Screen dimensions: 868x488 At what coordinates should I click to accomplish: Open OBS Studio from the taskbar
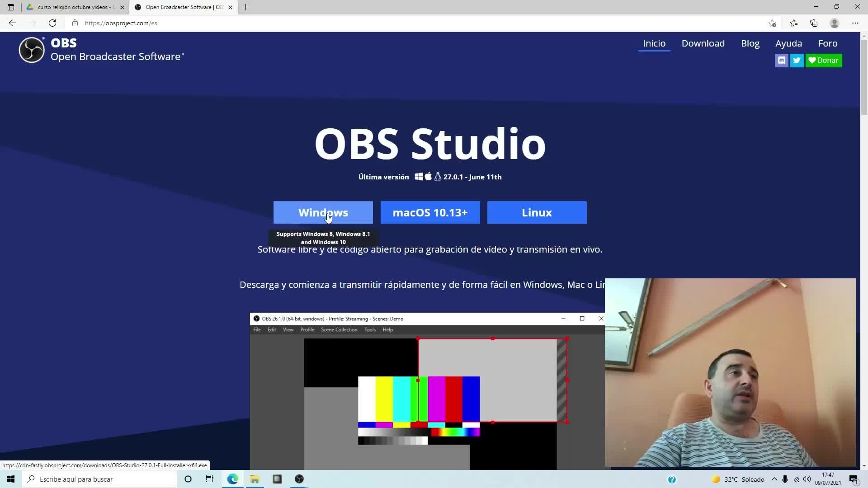coord(299,479)
